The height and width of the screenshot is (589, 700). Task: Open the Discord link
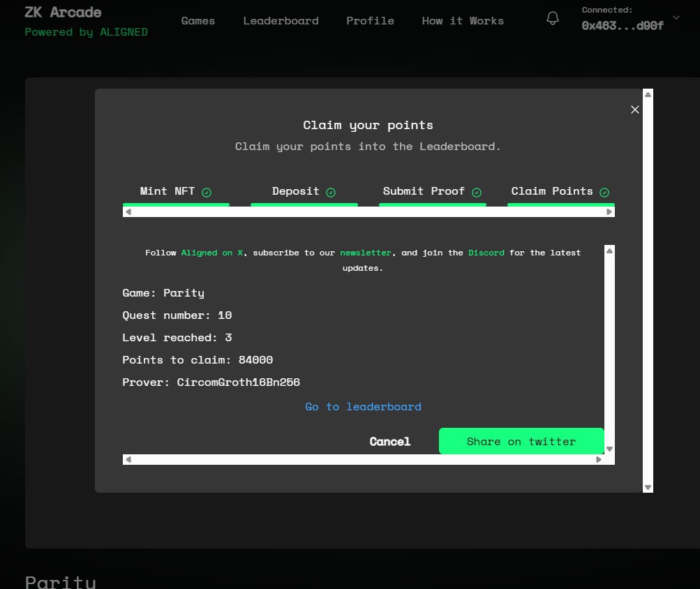[486, 253]
